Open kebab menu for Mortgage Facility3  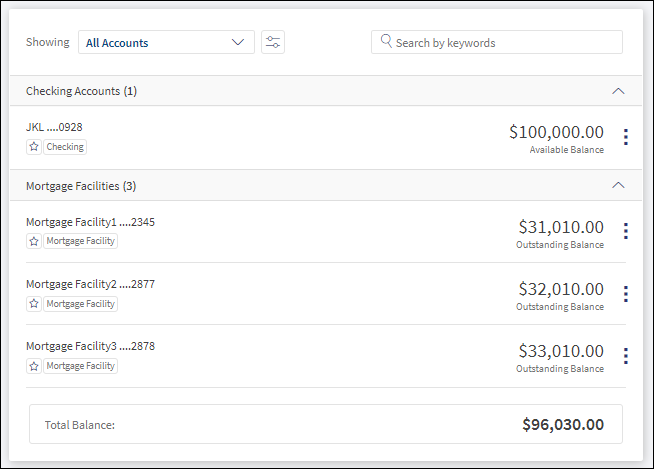[625, 356]
